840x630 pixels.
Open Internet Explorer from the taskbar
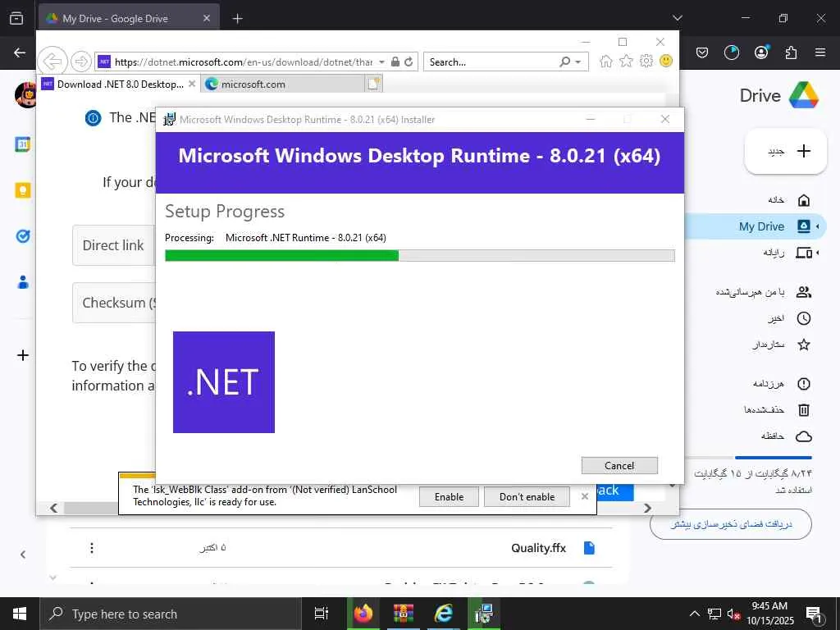coord(443,614)
